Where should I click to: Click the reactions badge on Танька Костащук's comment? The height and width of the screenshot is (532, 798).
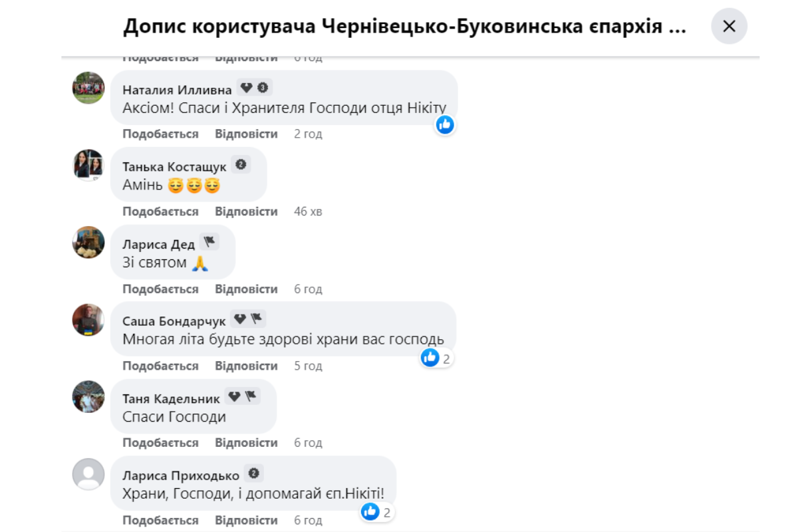240,163
